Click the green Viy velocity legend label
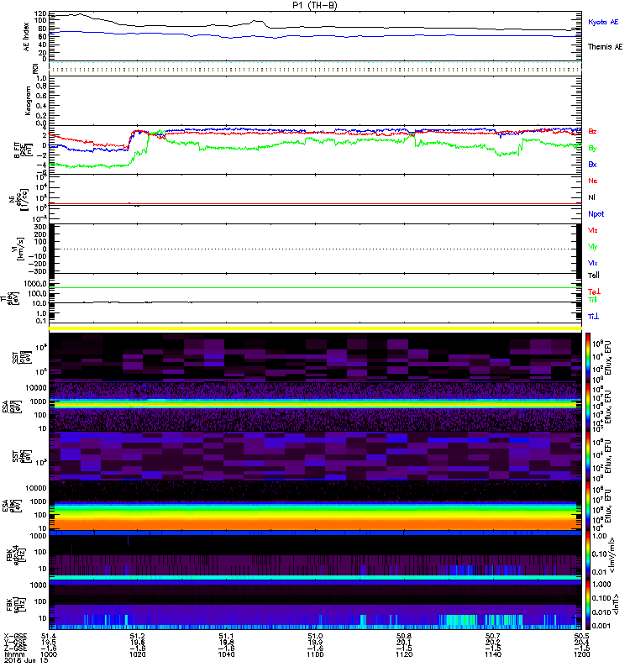630x672 pixels. pos(593,246)
